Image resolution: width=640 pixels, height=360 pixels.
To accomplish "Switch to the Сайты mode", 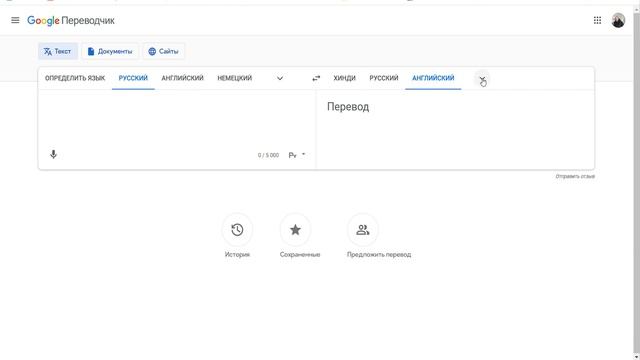I will 163,51.
